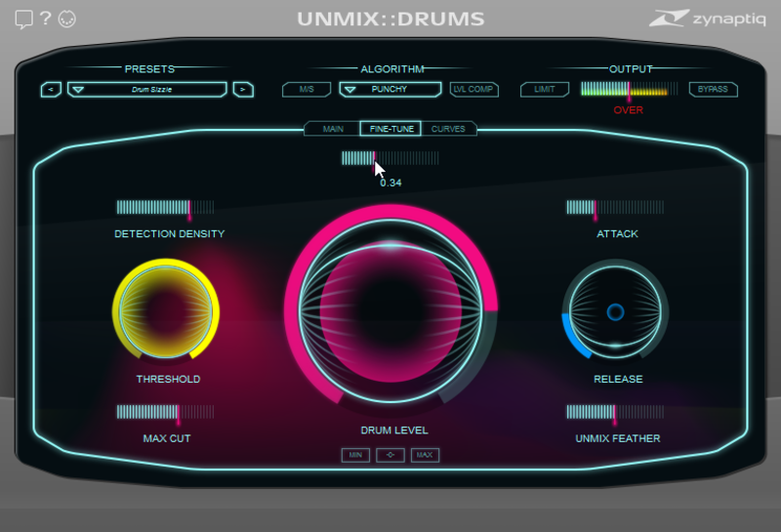781x532 pixels.
Task: Click the center drum level reset button
Action: coord(390,455)
